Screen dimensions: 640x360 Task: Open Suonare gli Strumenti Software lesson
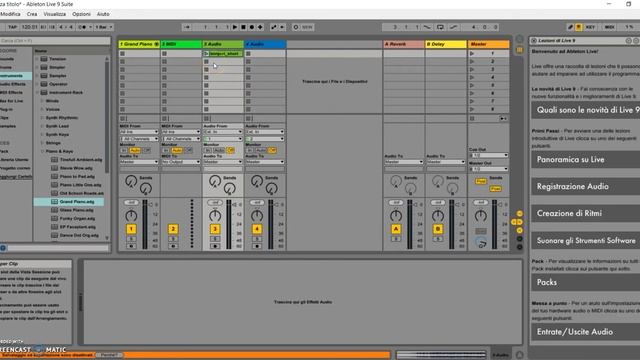click(x=586, y=241)
